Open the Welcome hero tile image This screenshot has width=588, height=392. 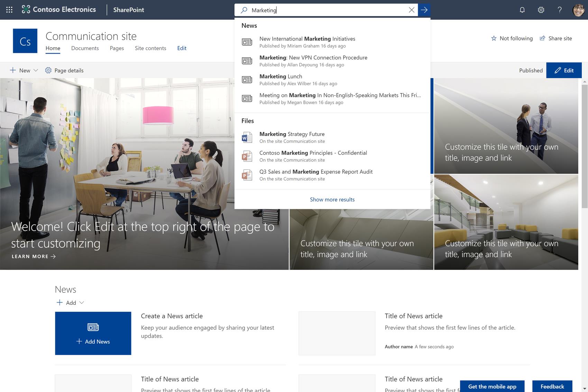pos(144,174)
